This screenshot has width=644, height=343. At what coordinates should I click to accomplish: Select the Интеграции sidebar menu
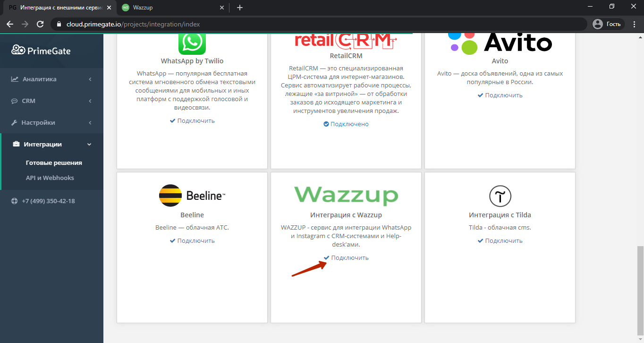coord(43,144)
